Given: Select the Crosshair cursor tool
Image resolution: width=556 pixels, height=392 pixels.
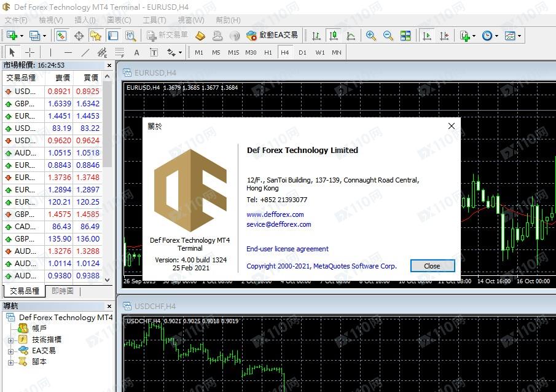Looking at the screenshot, I should pyautogui.click(x=29, y=52).
